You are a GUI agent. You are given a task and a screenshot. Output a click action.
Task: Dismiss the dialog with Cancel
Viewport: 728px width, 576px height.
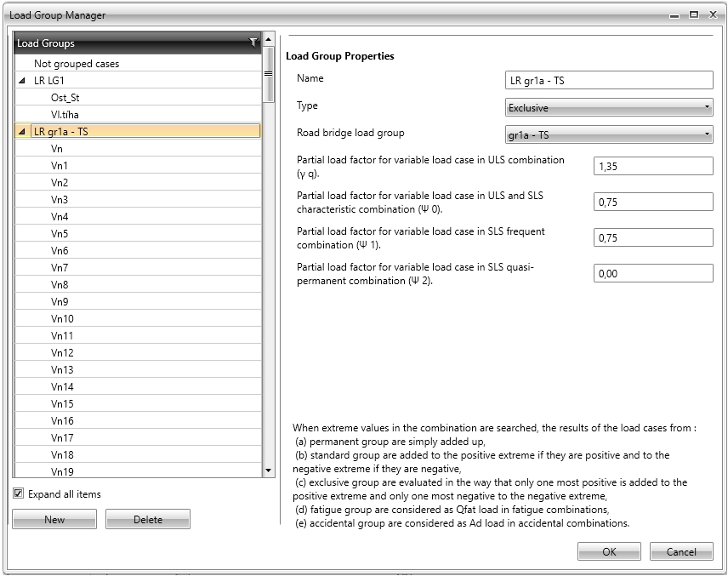(x=681, y=551)
